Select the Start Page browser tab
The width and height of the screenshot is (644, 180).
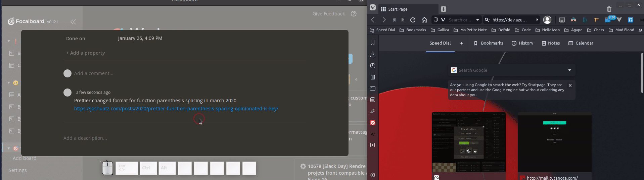point(408,9)
